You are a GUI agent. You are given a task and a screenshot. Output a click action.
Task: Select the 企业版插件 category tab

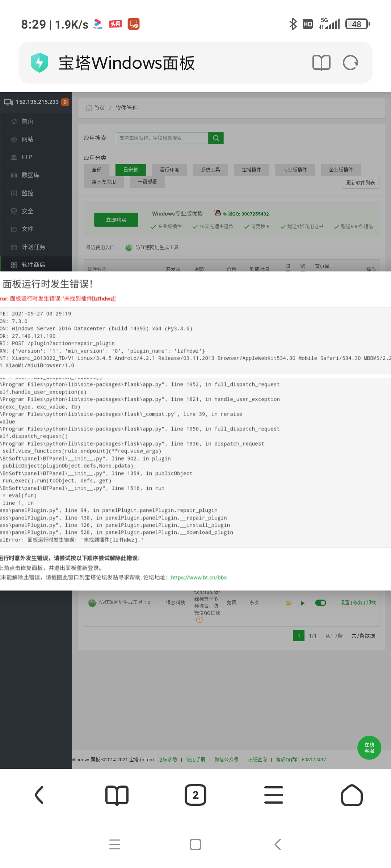[341, 170]
